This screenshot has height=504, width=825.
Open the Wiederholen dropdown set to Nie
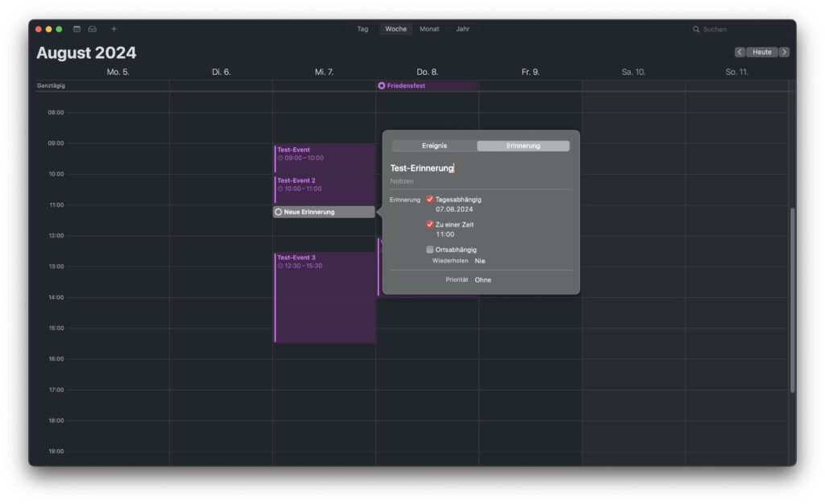479,261
